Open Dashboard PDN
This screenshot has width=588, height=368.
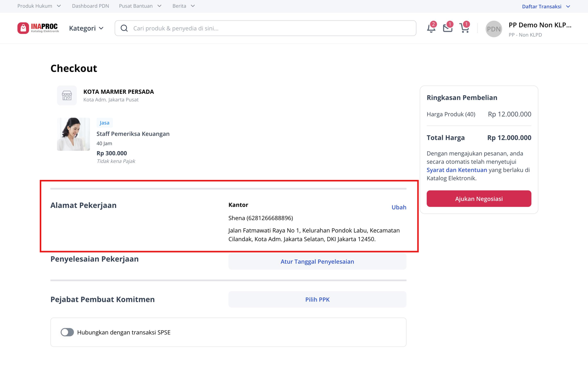pos(90,6)
